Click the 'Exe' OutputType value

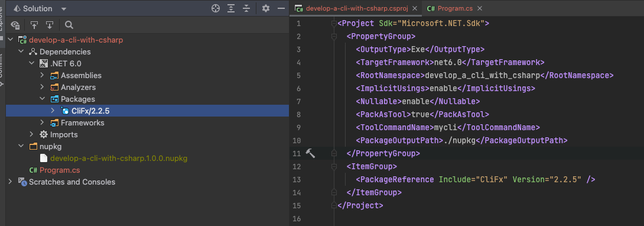[x=418, y=49]
